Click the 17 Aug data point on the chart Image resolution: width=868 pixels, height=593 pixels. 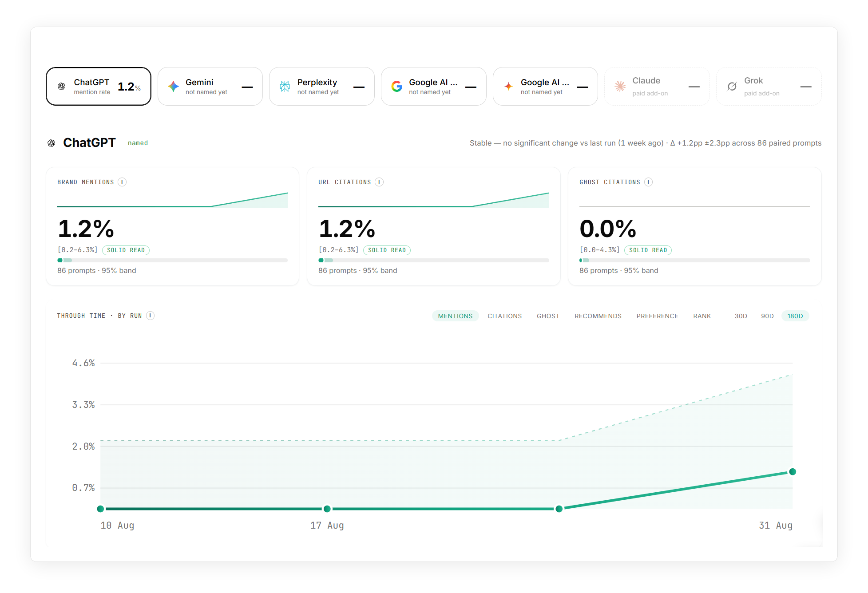[x=327, y=509]
